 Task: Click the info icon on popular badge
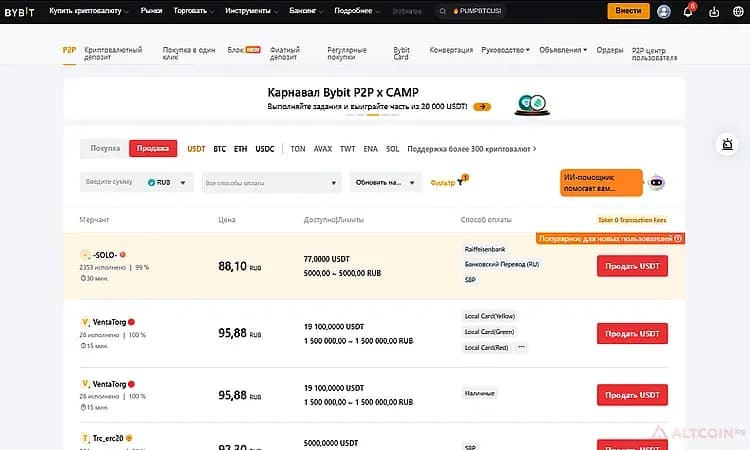pyautogui.click(x=678, y=238)
